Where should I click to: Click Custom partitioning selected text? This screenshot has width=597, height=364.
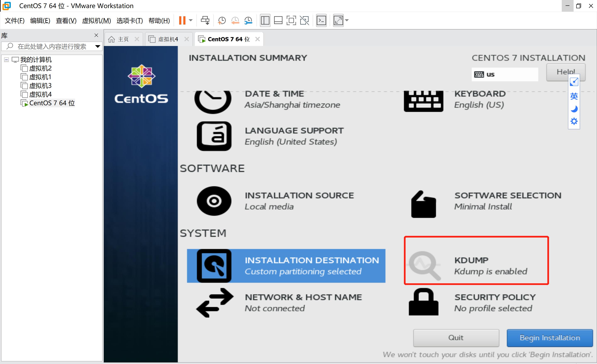click(303, 271)
